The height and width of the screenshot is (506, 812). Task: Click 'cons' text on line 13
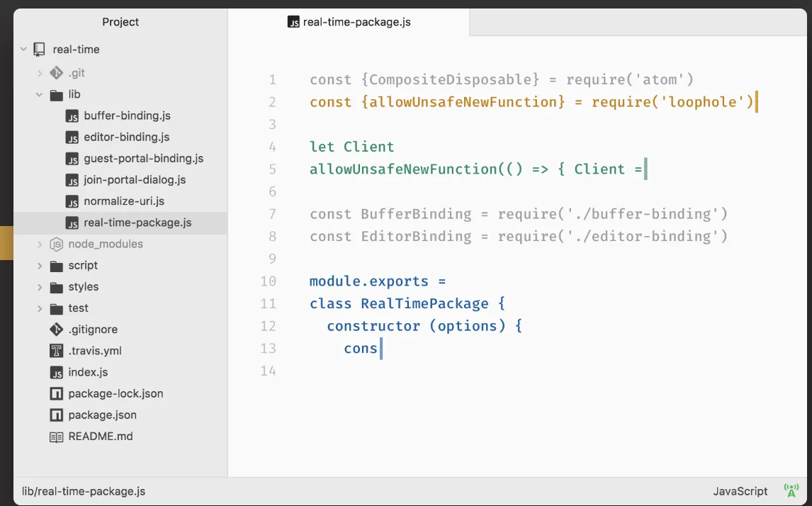361,348
